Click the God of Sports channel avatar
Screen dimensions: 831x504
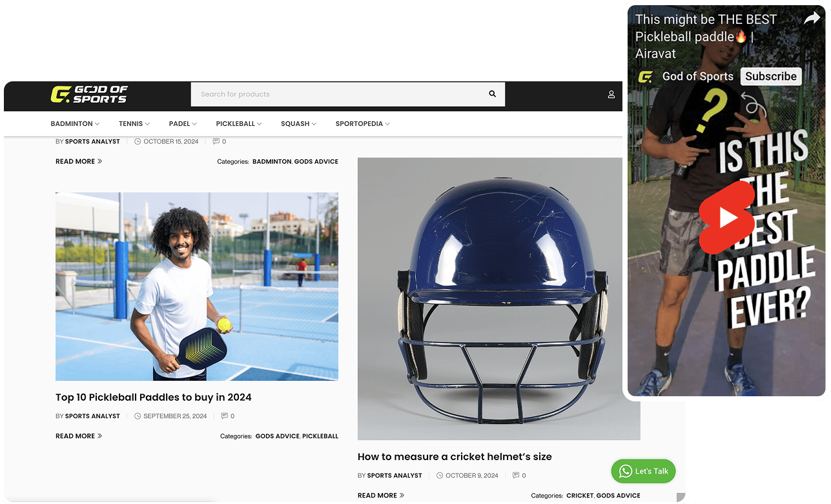(645, 77)
